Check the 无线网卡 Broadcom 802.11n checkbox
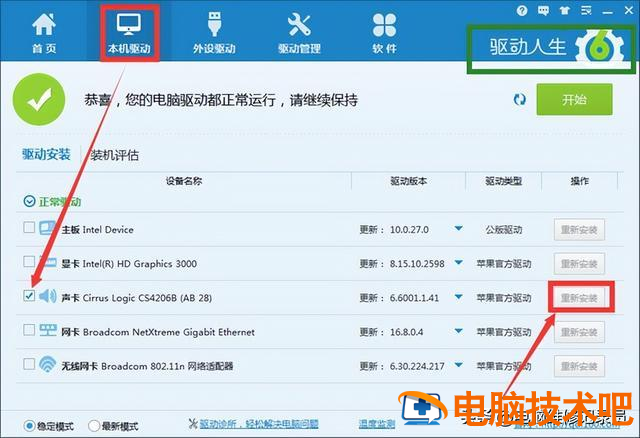The height and width of the screenshot is (438, 640). 29,364
